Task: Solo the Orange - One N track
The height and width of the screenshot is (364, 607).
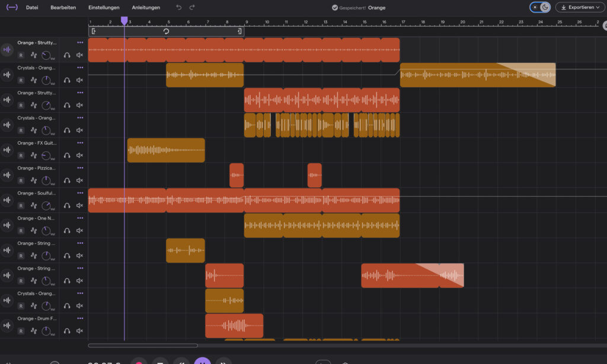Action: pos(67,231)
